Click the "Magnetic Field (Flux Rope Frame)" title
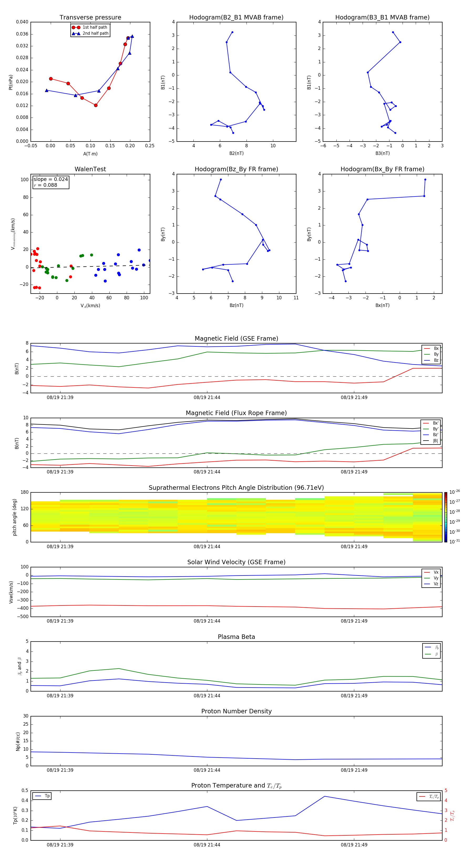This screenshot has width=473, height=868. click(x=236, y=413)
